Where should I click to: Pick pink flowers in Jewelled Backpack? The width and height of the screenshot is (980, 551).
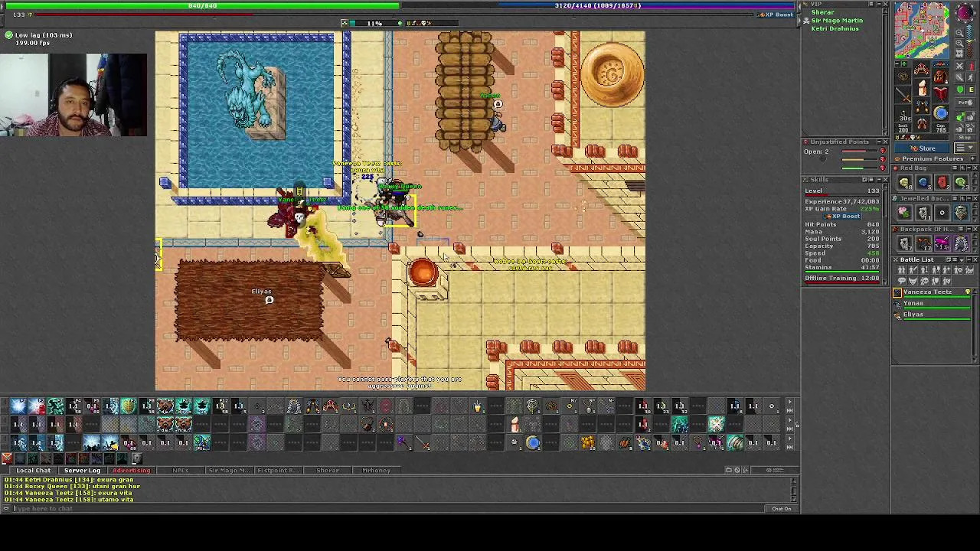(904, 212)
